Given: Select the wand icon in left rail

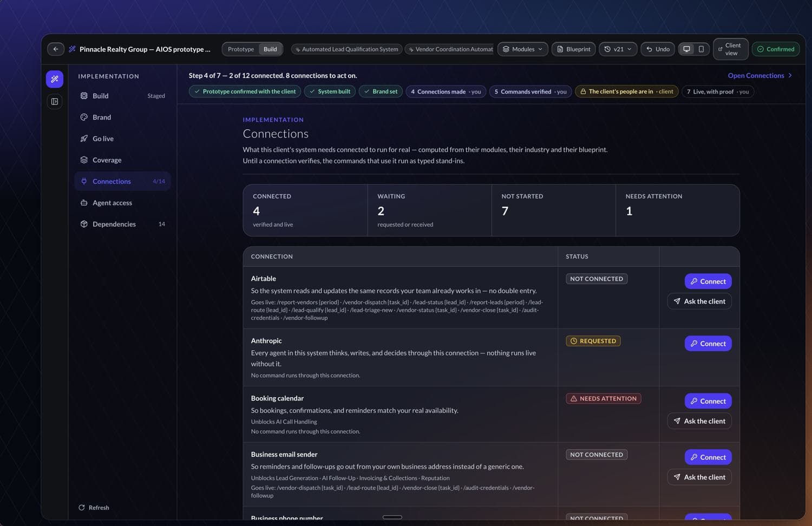Looking at the screenshot, I should pyautogui.click(x=55, y=79).
